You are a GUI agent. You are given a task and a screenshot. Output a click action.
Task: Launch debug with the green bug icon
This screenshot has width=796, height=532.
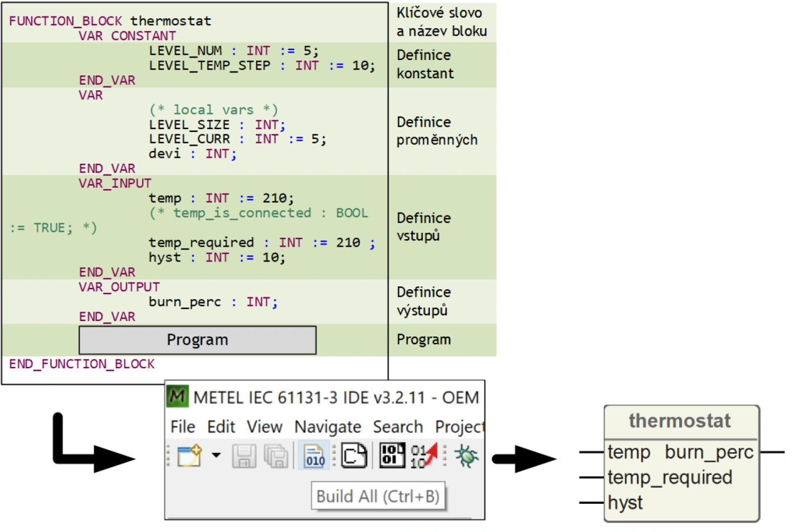click(x=466, y=455)
